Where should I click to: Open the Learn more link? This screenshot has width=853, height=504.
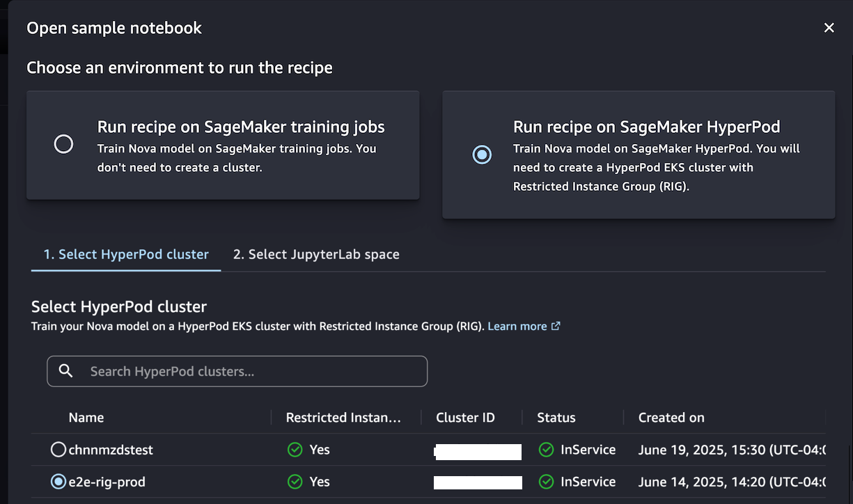[517, 326]
